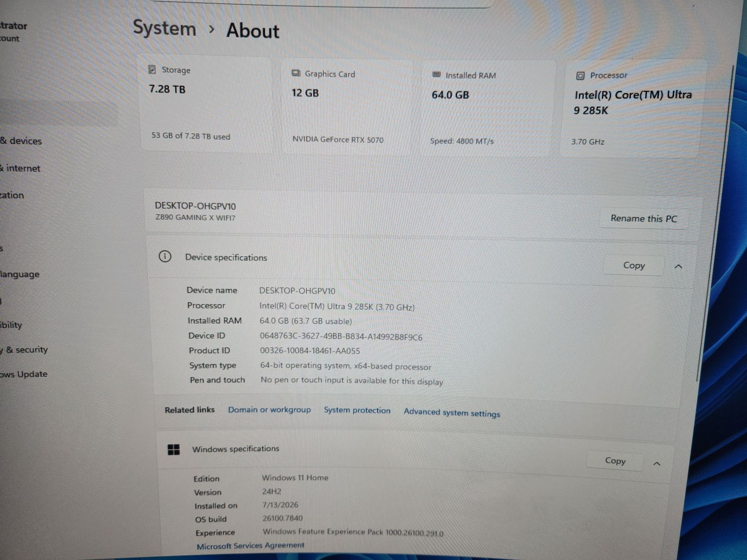747x560 pixels.
Task: Open Advanced system settings link
Action: pos(452,413)
